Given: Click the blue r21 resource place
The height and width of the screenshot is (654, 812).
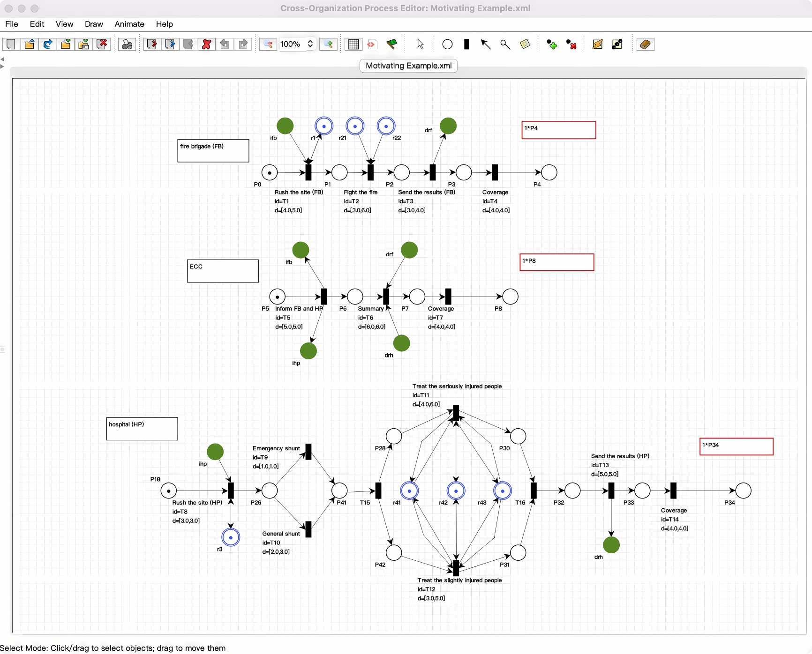Looking at the screenshot, I should (355, 126).
